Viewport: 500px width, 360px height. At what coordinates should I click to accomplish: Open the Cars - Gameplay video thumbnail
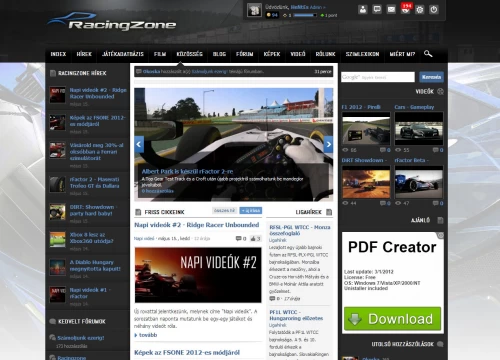[x=419, y=129]
